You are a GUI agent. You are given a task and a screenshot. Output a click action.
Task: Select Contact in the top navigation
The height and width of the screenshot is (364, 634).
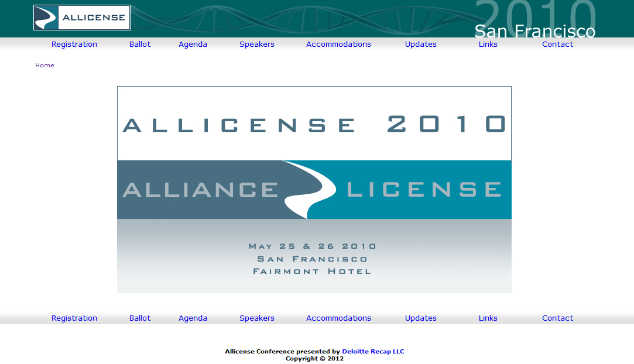(557, 44)
